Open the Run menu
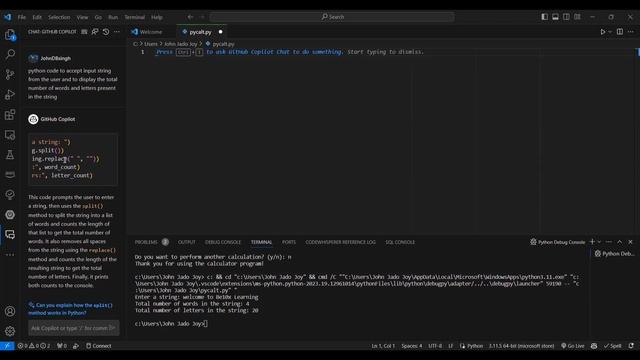Viewport: 640px width, 360px height. pyautogui.click(x=113, y=17)
